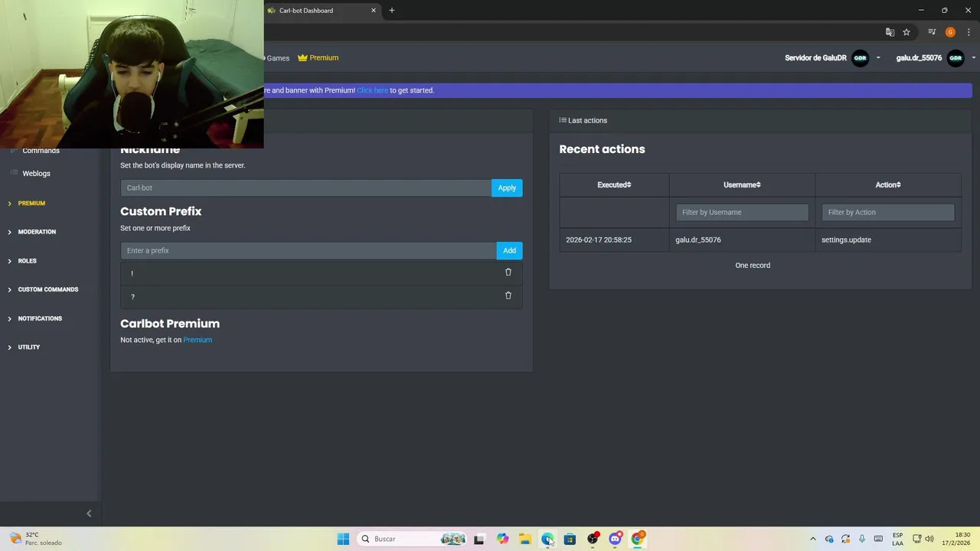Click the touch keyboard tray icon
Viewport: 980px width, 551px height.
pos(878,539)
